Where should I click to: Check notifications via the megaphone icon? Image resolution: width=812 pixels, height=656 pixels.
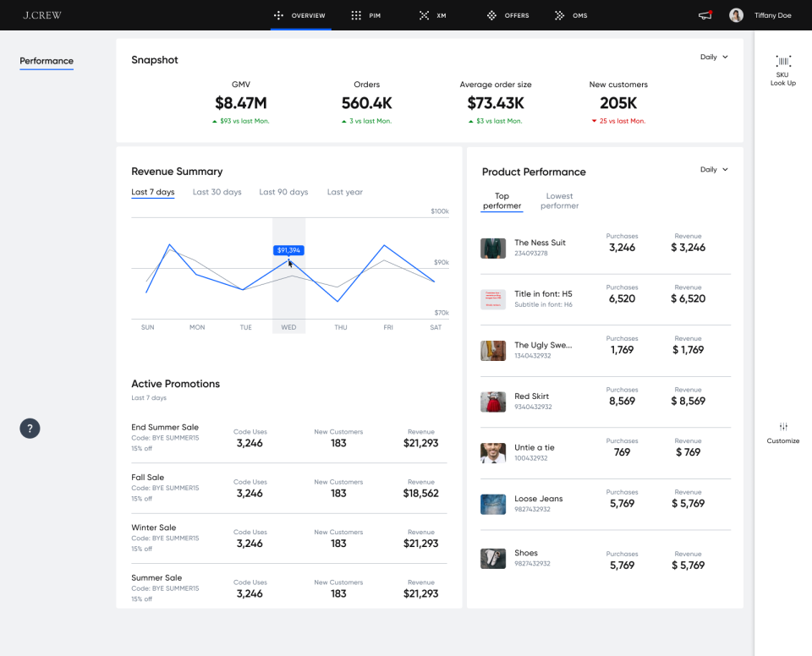[705, 15]
